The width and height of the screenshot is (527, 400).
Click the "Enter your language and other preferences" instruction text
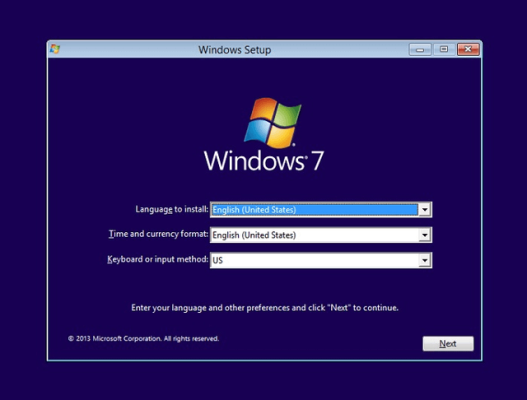coord(265,308)
